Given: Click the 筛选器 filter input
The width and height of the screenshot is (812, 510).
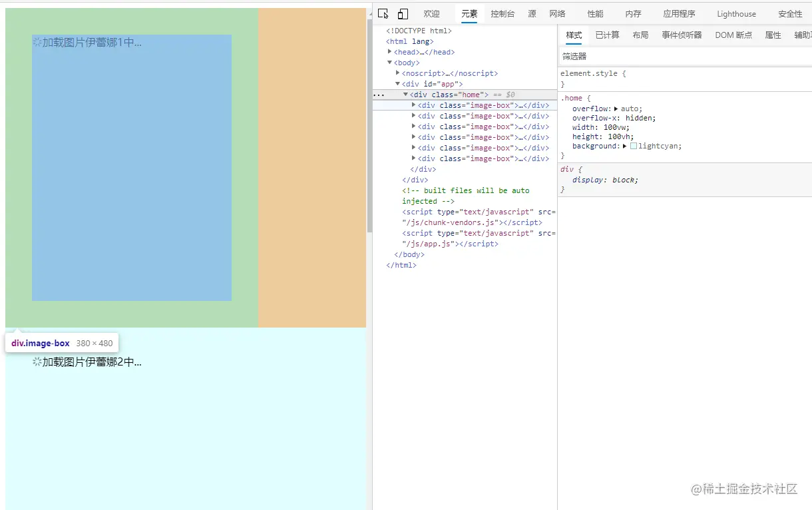Looking at the screenshot, I should (x=685, y=57).
